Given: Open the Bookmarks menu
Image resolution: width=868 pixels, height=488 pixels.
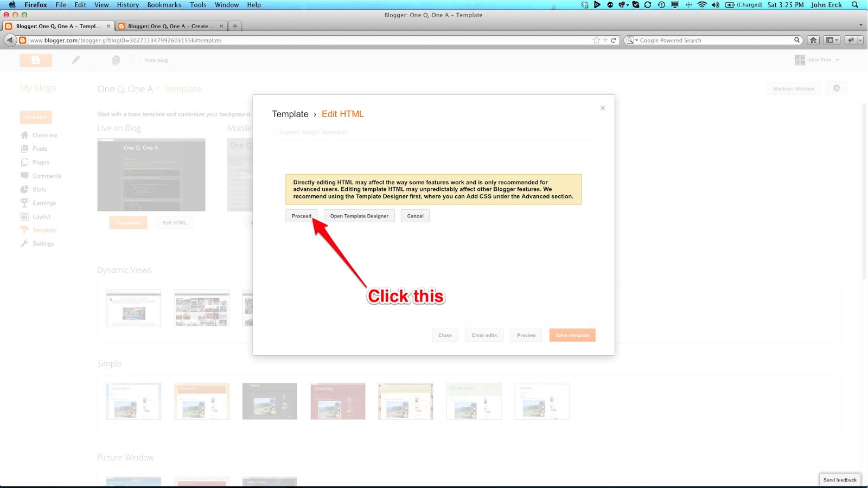Looking at the screenshot, I should 163,4.
